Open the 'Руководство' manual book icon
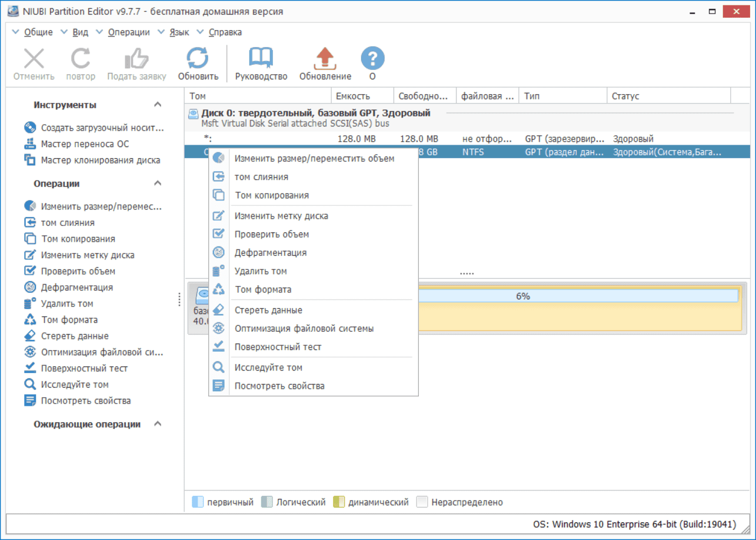756x540 pixels. click(x=261, y=59)
